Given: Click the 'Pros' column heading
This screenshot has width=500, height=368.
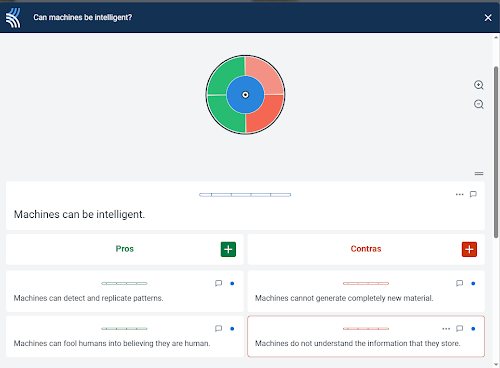Looking at the screenshot, I should coord(125,249).
